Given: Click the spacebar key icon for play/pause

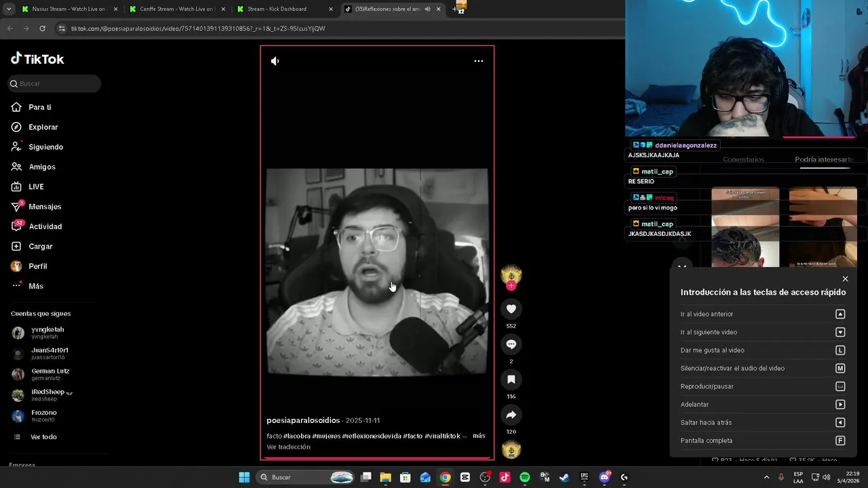Looking at the screenshot, I should tap(840, 386).
